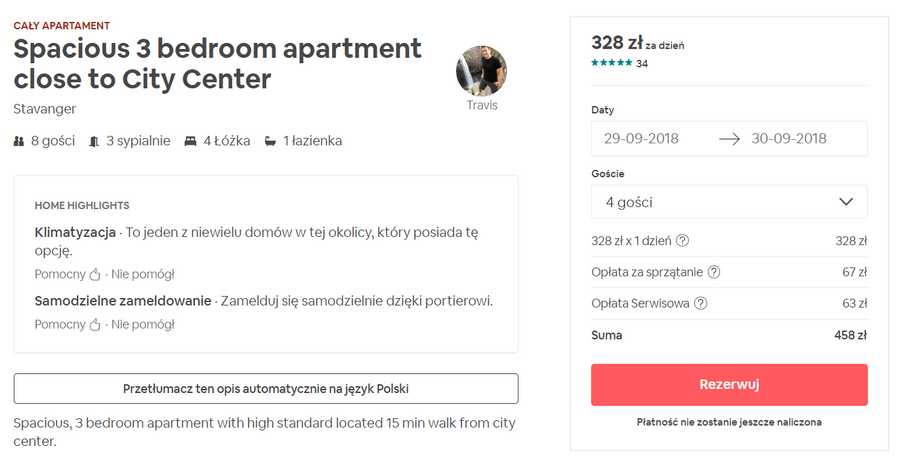This screenshot has height=459, width=900.
Task: Select check-in date 29-09-2018 field
Action: pos(642,139)
